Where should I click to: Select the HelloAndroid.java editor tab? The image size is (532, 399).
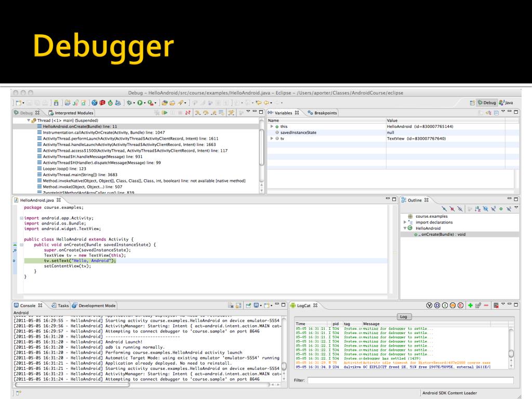pos(37,200)
